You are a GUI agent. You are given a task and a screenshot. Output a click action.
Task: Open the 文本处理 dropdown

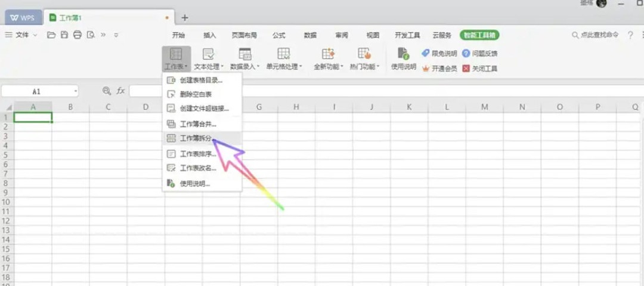click(x=209, y=59)
